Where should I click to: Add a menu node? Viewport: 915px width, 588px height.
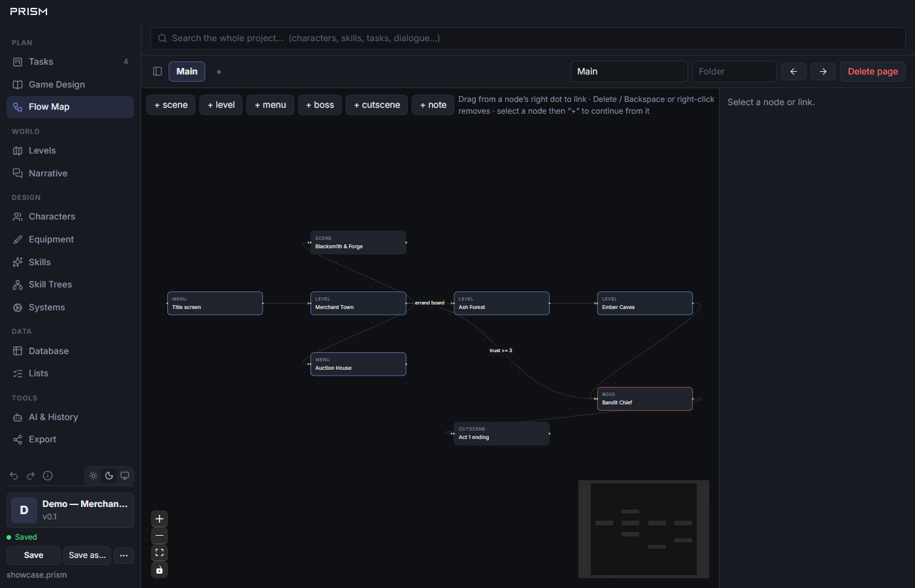[270, 105]
